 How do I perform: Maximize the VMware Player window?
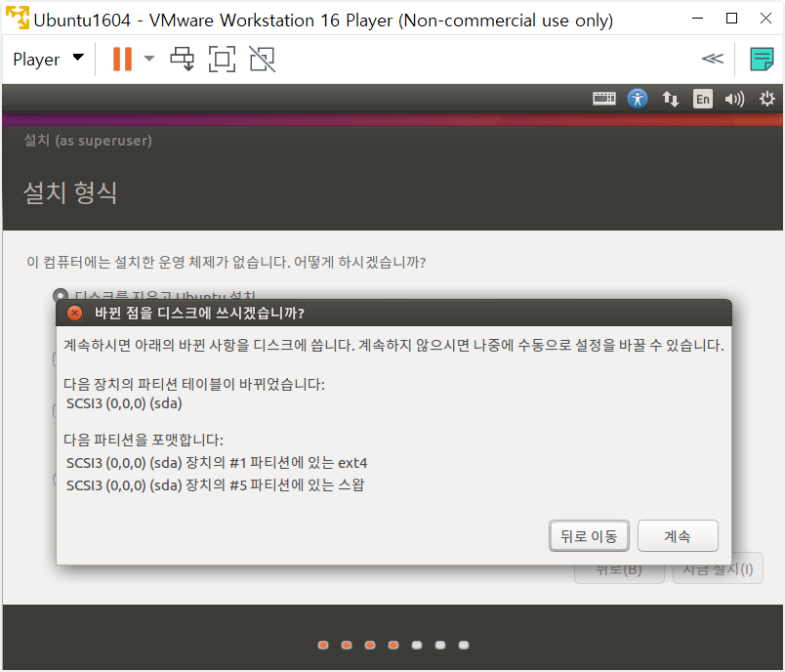731,19
